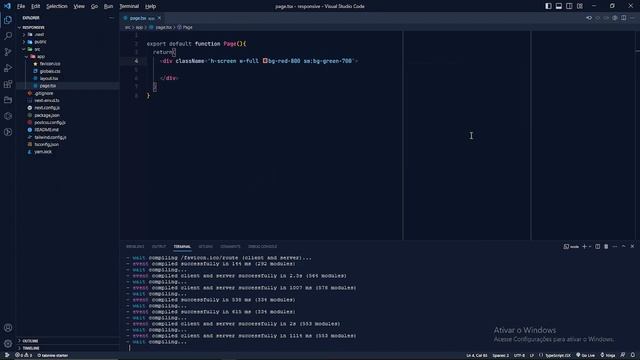Click the TypeScript JSX language mode in the status bar
The image size is (640, 360).
pyautogui.click(x=558, y=355)
